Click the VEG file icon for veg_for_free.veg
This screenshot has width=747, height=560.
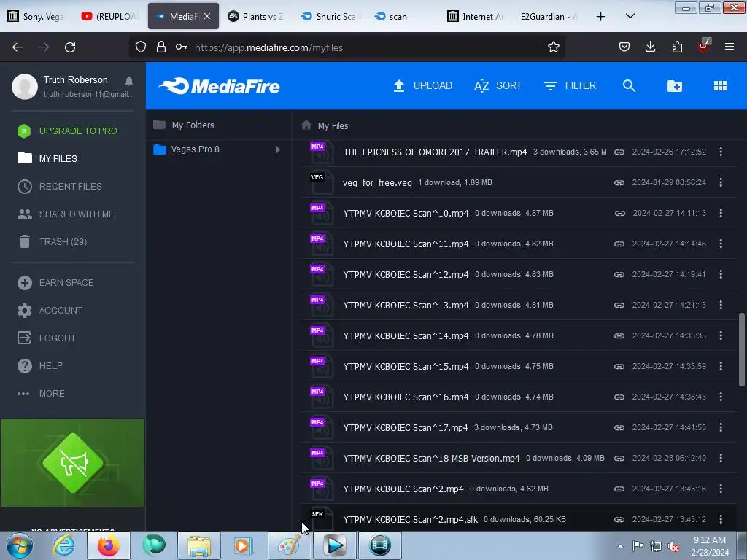tap(321, 182)
